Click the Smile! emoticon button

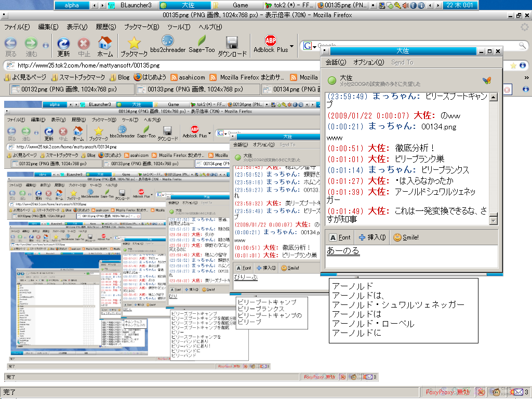(x=406, y=237)
